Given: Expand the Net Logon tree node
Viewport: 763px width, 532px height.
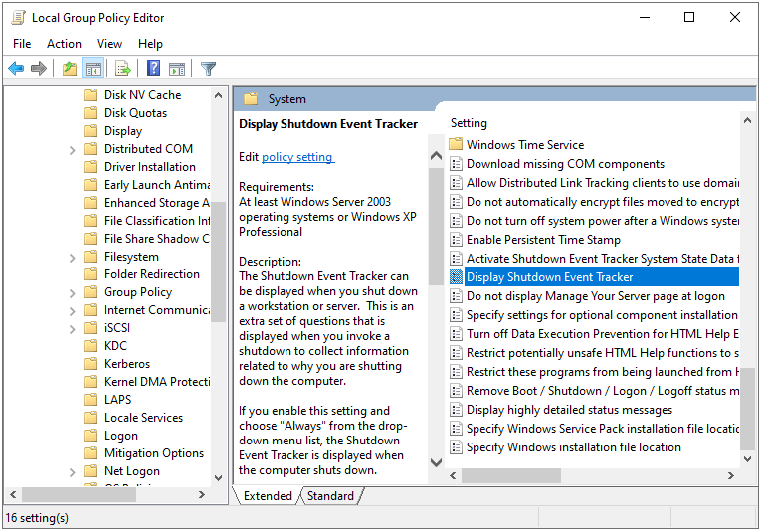Looking at the screenshot, I should (72, 472).
